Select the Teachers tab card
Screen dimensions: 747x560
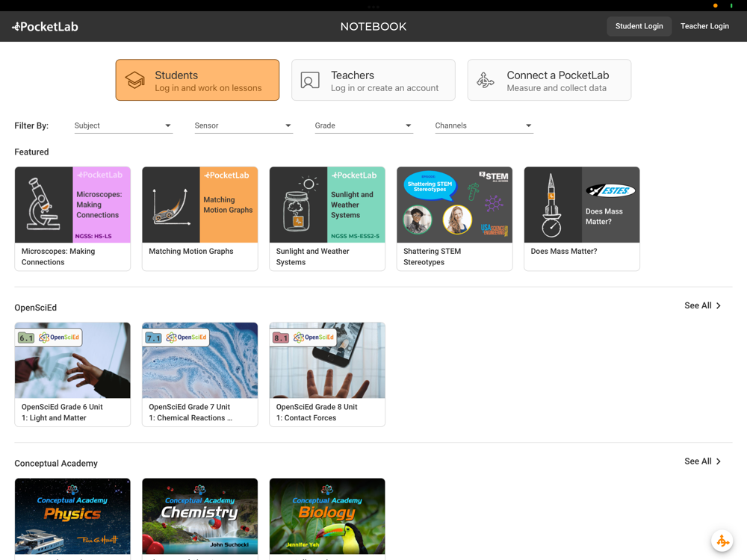[x=373, y=80]
